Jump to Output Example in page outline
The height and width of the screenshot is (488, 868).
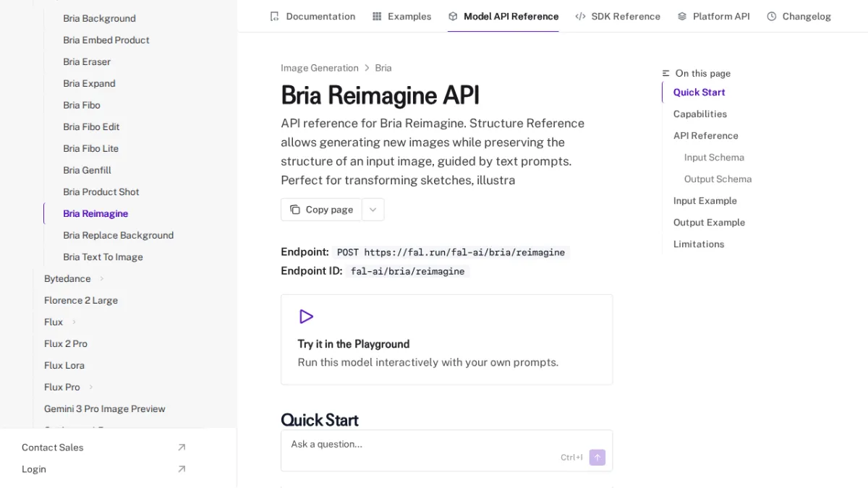[709, 223]
